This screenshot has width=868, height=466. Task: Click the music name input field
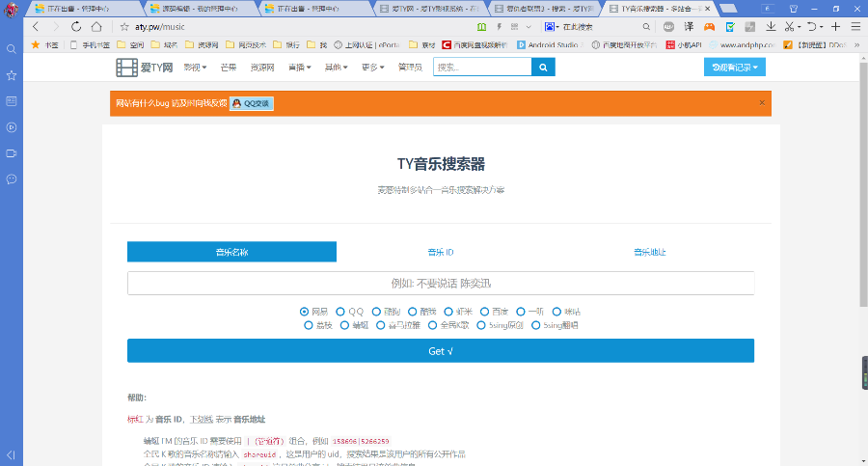pos(441,283)
